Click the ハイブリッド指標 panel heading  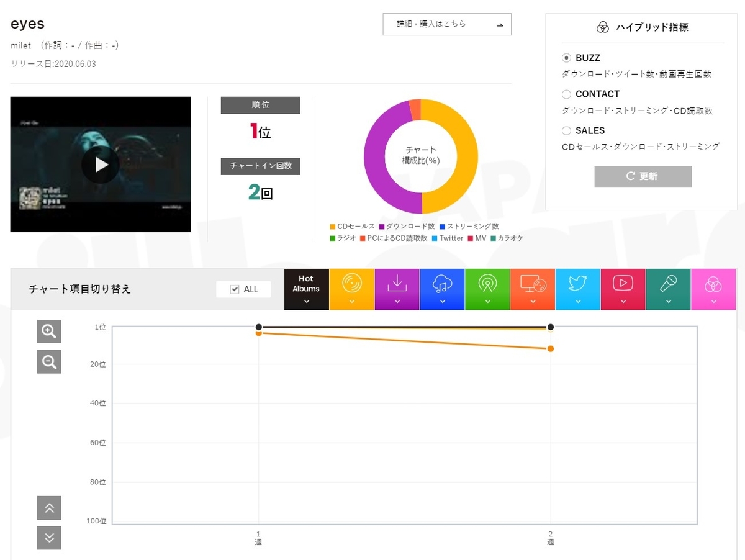point(652,27)
